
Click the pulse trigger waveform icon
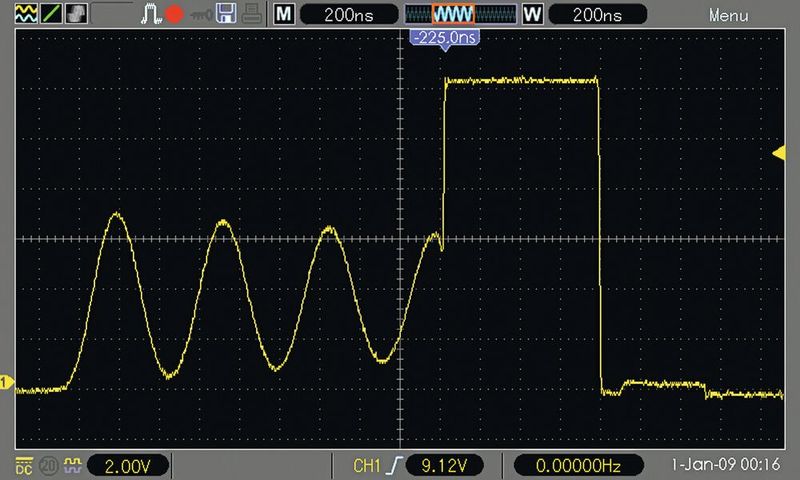pos(150,14)
